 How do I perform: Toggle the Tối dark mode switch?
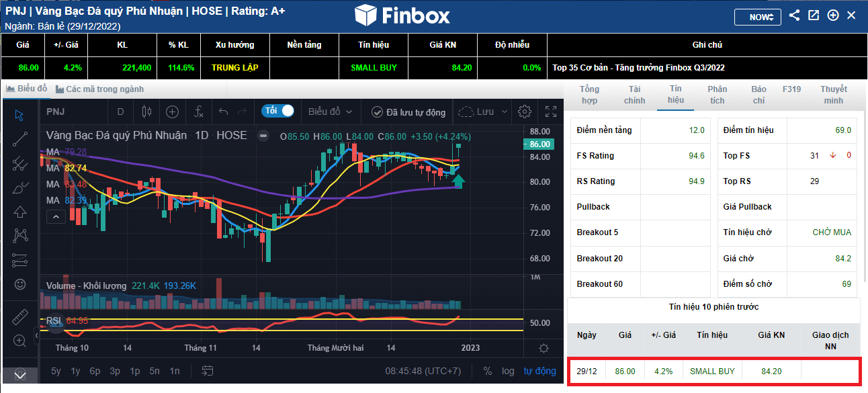coord(278,111)
